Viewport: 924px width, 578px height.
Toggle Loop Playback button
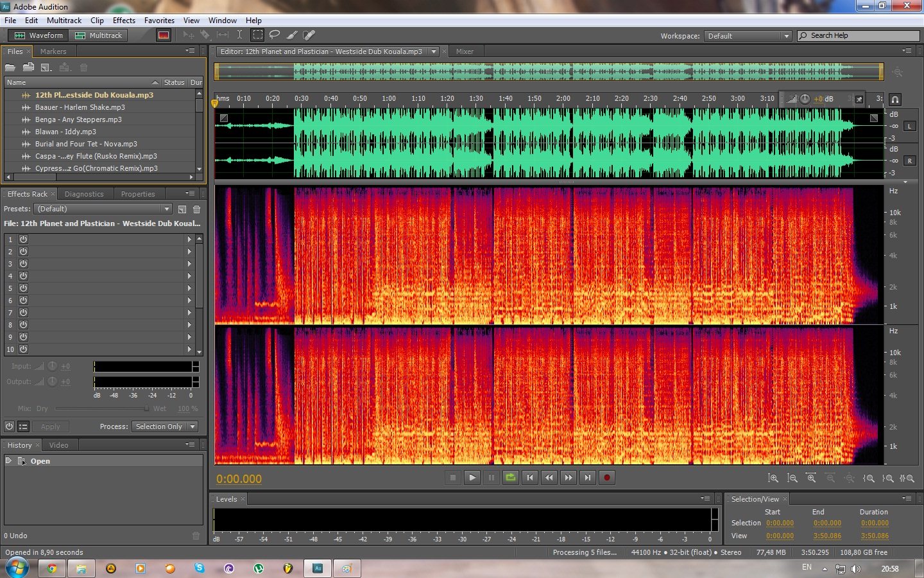click(511, 477)
